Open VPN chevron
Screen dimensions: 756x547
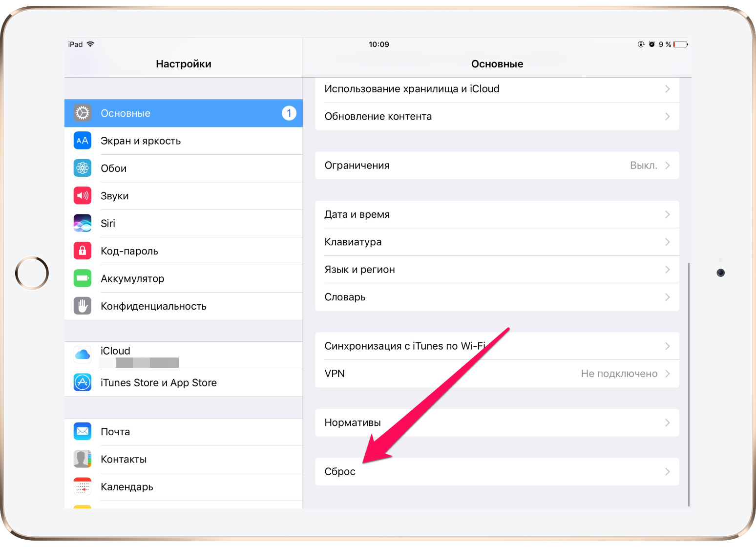tap(668, 374)
